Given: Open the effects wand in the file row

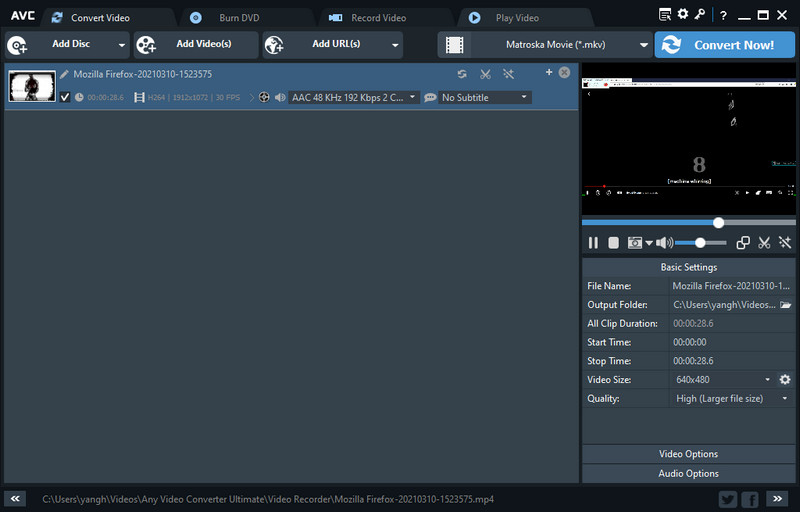Looking at the screenshot, I should click(508, 74).
